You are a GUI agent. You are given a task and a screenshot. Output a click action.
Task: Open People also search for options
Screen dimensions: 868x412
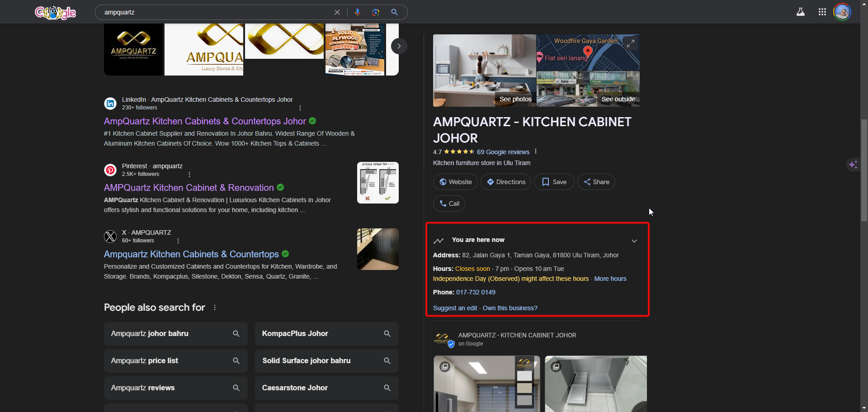[x=215, y=308]
